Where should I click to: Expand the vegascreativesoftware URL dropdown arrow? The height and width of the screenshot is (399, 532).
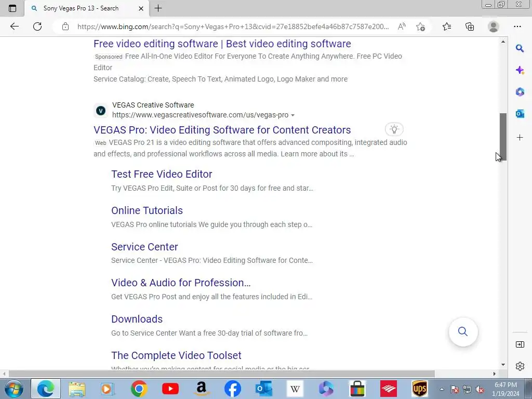[x=293, y=115]
